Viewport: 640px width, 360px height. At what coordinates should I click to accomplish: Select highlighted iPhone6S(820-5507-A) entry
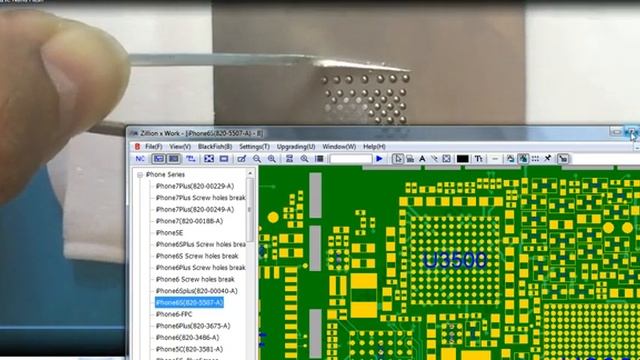click(x=189, y=302)
